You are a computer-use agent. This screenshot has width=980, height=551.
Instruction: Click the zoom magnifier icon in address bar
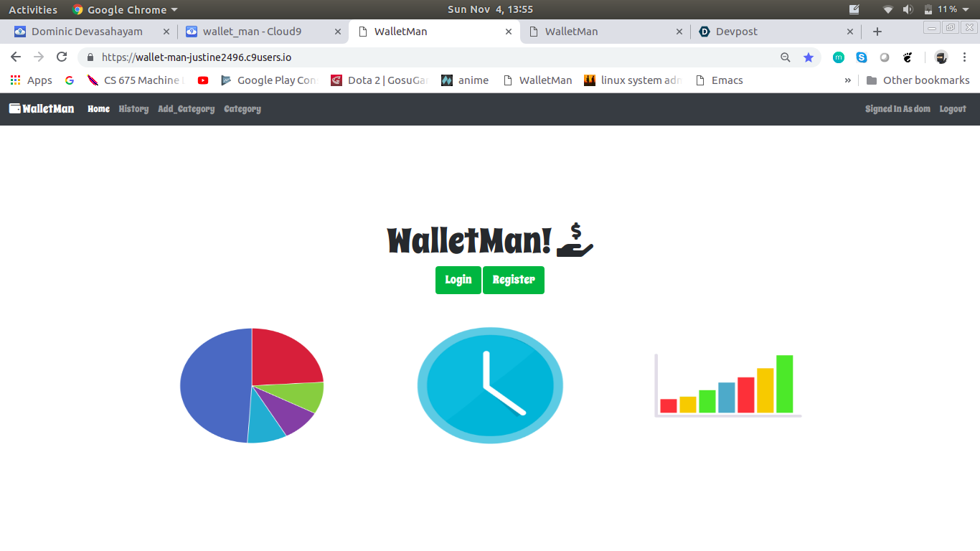click(x=786, y=57)
